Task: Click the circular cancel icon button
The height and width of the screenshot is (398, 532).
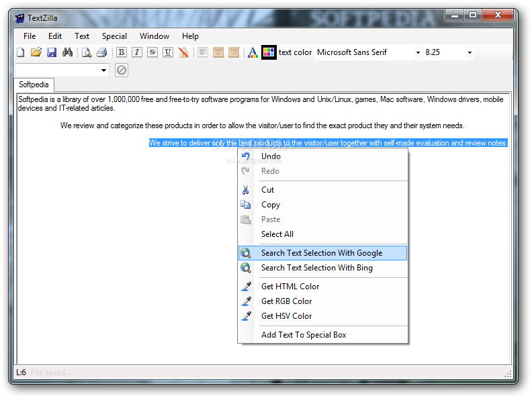Action: click(x=122, y=70)
